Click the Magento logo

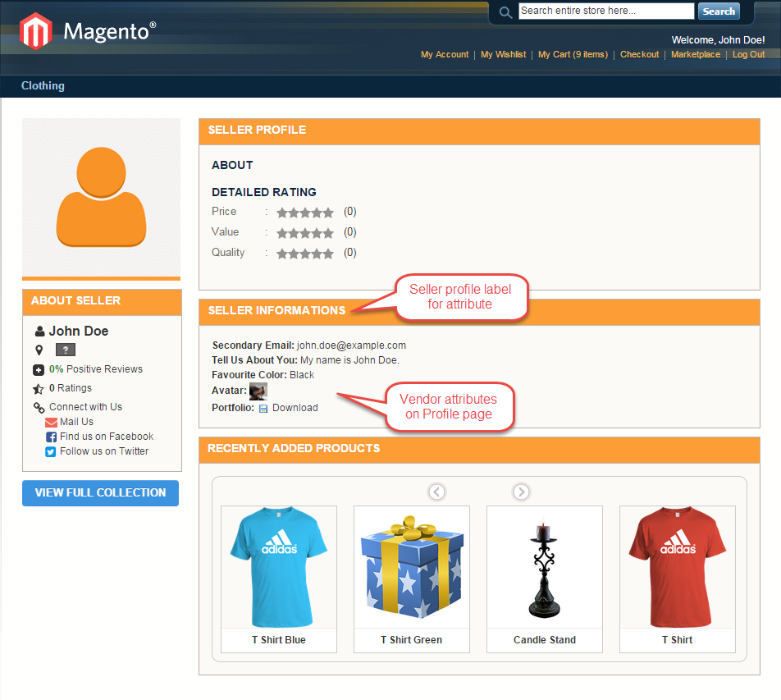(x=34, y=30)
